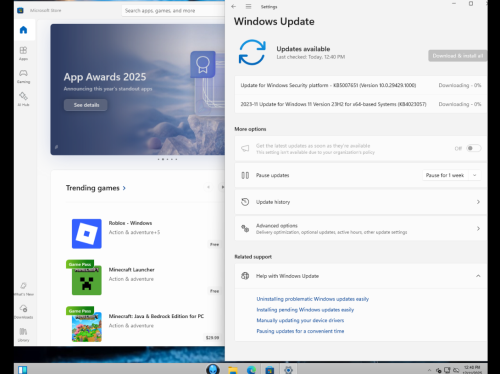Open the Settings hamburger navigation menu
500x374 pixels.
pos(248,6)
